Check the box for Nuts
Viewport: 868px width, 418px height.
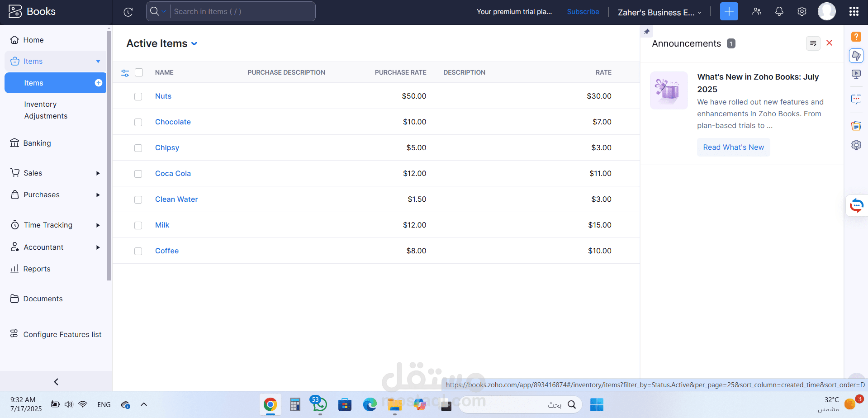(138, 96)
